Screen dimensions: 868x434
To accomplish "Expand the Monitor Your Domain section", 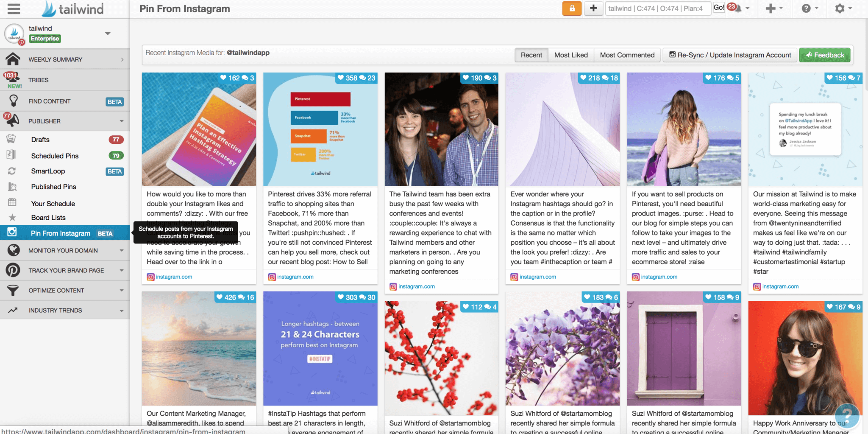I will coord(122,250).
